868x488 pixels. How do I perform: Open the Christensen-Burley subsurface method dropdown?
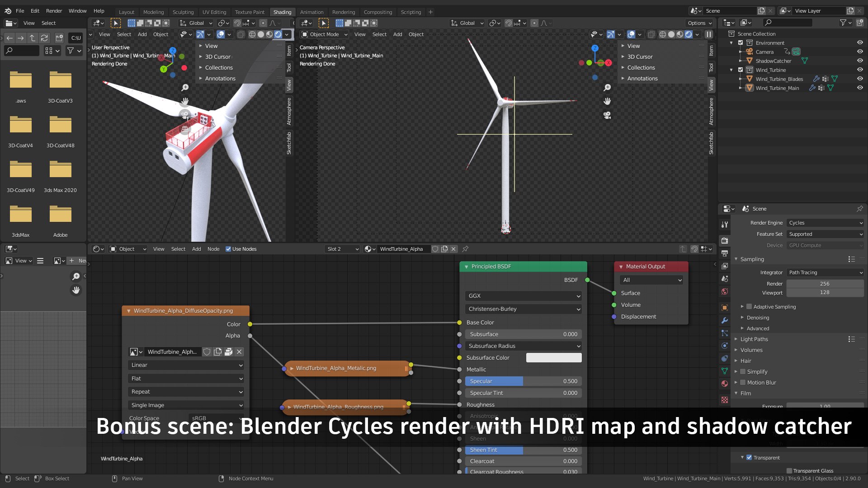(524, 309)
